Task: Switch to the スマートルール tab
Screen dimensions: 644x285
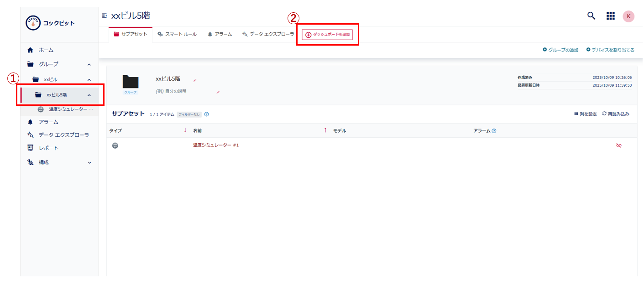Action: (177, 33)
